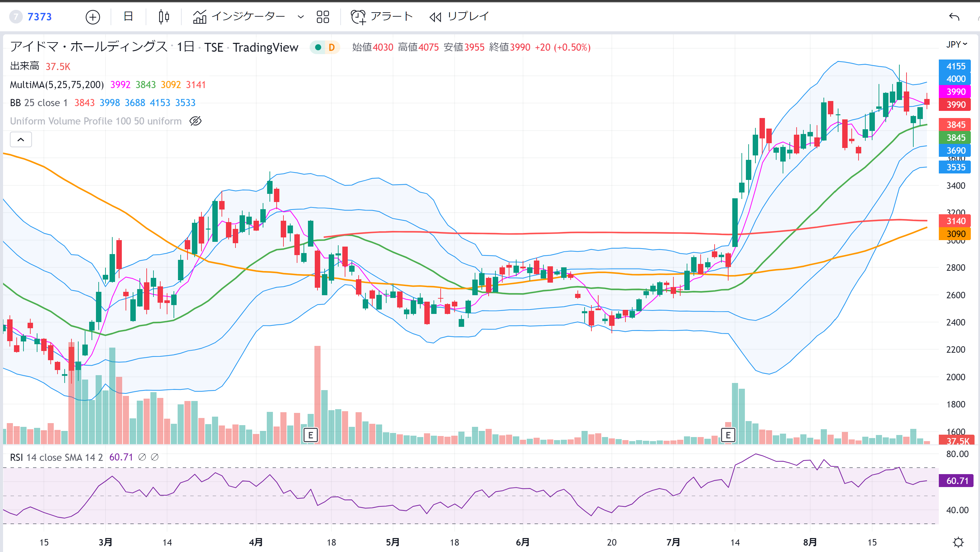Collapse the indicator legend with the chevron button
980x552 pixels.
point(21,139)
